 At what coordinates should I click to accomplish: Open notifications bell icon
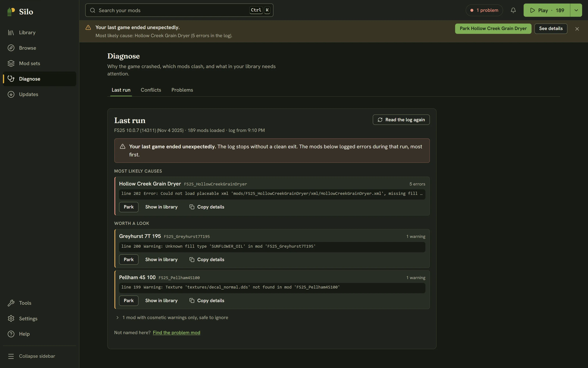tap(513, 10)
